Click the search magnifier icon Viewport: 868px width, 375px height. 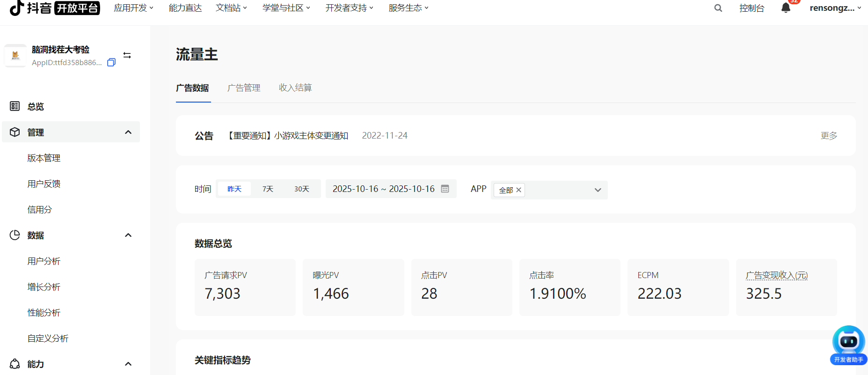[x=718, y=8]
